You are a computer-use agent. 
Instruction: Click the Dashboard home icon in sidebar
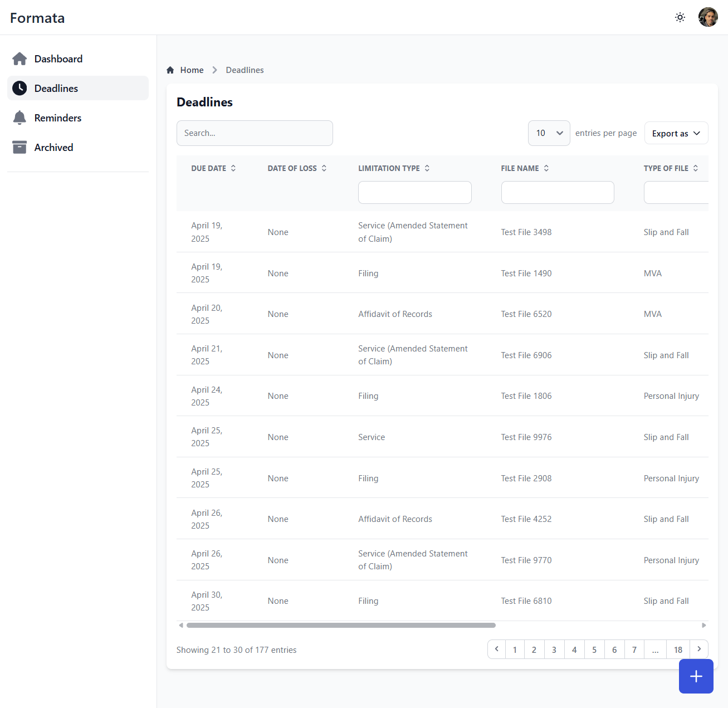19,58
